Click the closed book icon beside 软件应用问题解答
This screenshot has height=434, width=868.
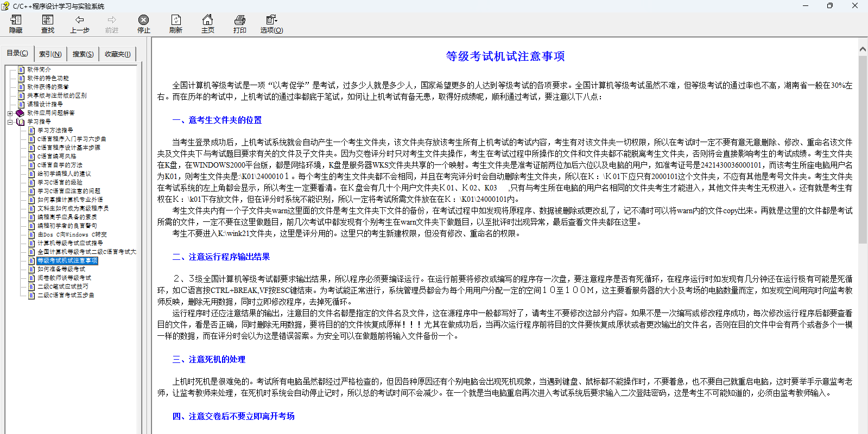click(20, 113)
